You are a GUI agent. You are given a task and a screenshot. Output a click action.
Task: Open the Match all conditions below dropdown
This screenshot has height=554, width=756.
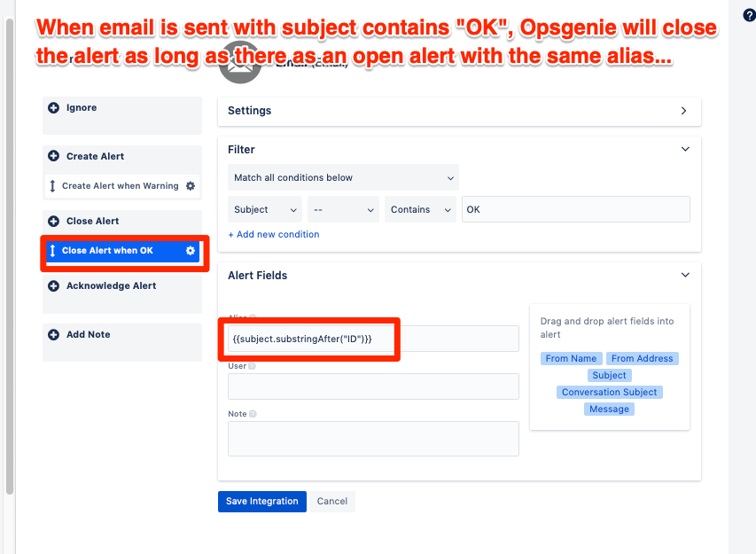(342, 177)
